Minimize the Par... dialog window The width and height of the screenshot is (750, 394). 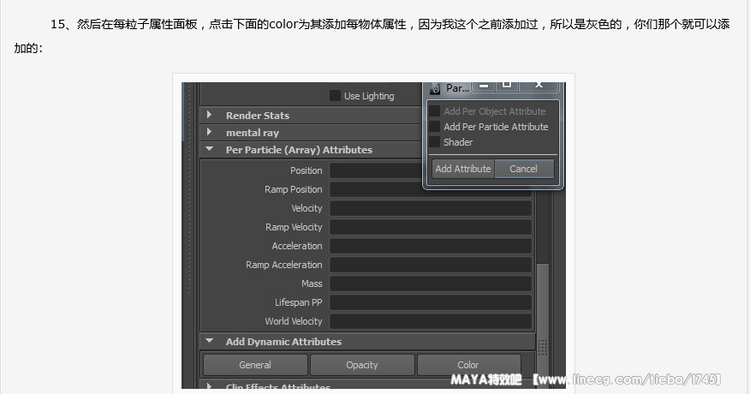[x=484, y=86]
